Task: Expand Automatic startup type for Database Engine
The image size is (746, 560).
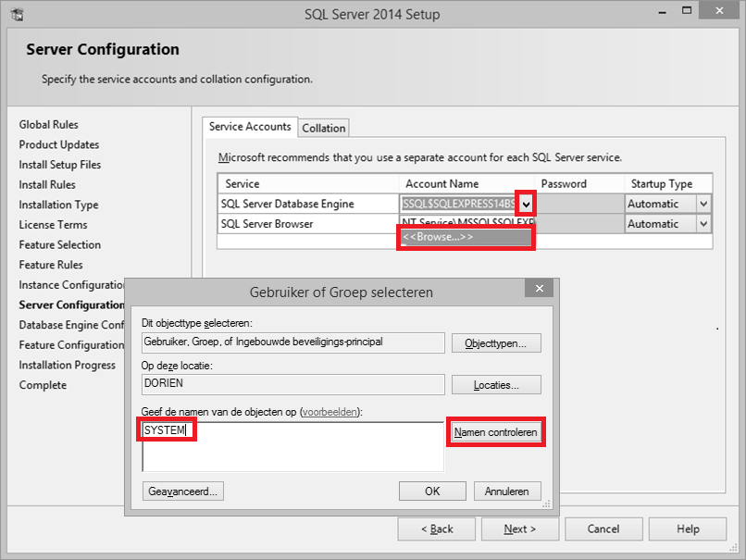Action: [702, 204]
